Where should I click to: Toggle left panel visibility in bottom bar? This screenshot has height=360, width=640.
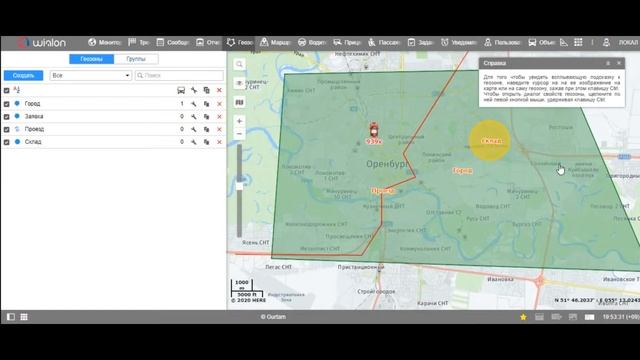11,317
